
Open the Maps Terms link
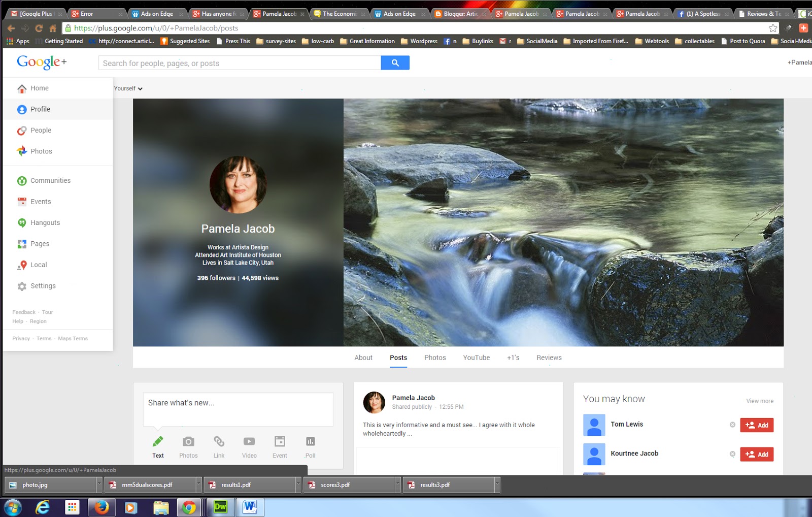click(73, 339)
